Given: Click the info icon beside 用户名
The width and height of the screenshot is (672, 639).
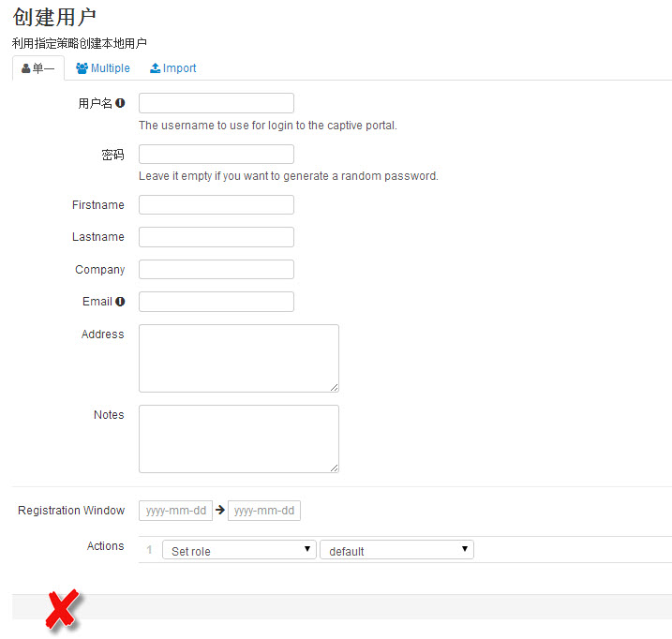Looking at the screenshot, I should 120,103.
